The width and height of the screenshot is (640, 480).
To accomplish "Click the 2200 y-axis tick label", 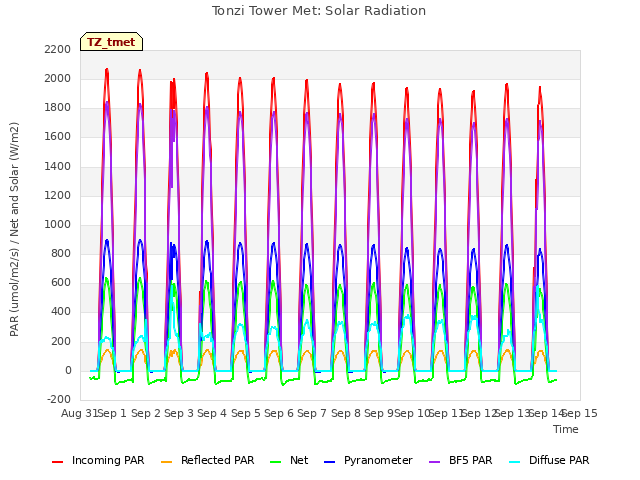I will pos(58,49).
